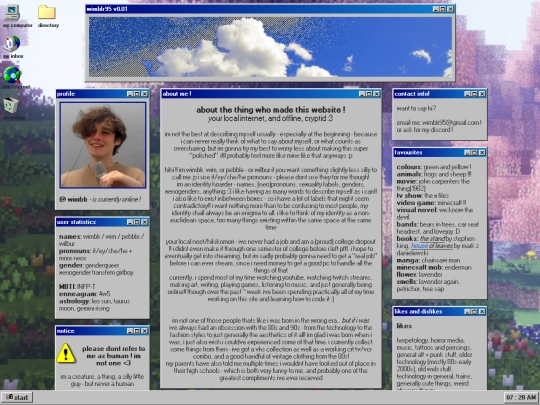The image size is (540, 405).
Task: Close the favourites window
Action: click(482, 153)
